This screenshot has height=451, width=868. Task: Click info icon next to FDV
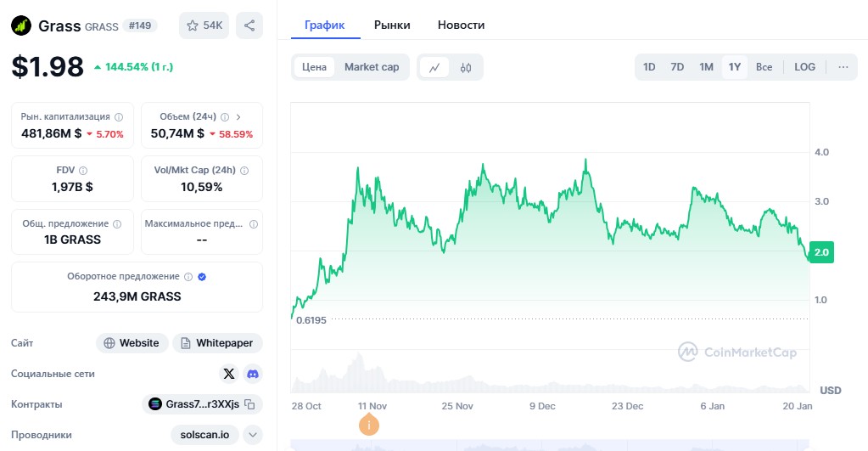click(83, 171)
